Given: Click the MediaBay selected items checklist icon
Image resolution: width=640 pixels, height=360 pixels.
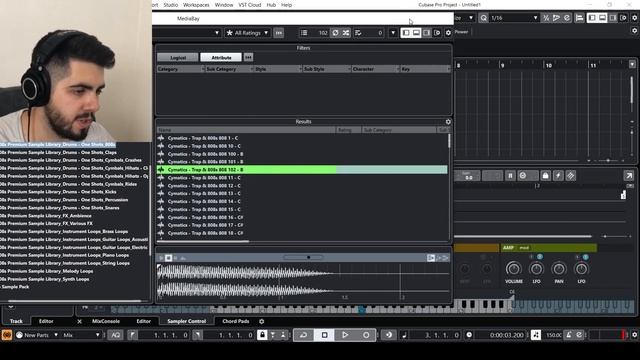Looking at the screenshot, I should tap(358, 33).
